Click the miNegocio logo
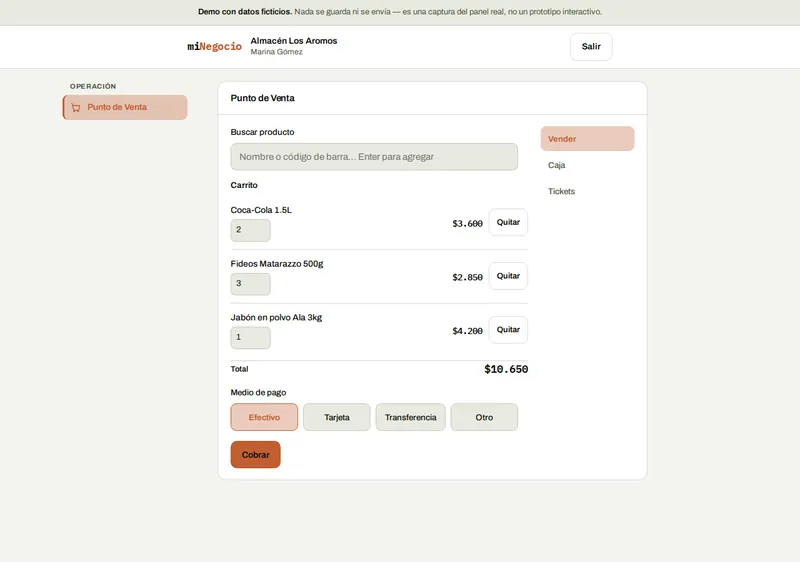 (x=214, y=46)
